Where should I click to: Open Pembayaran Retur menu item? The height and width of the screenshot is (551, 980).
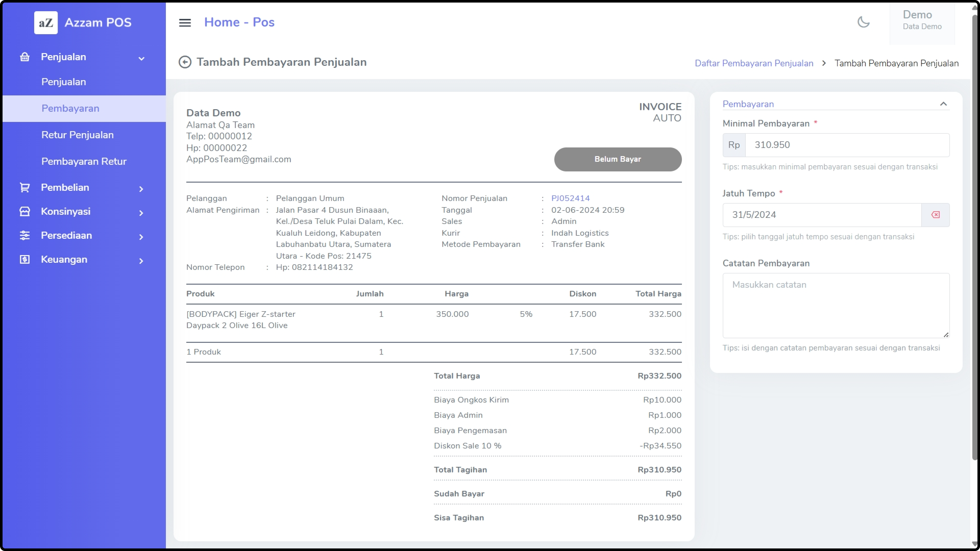pos(84,161)
